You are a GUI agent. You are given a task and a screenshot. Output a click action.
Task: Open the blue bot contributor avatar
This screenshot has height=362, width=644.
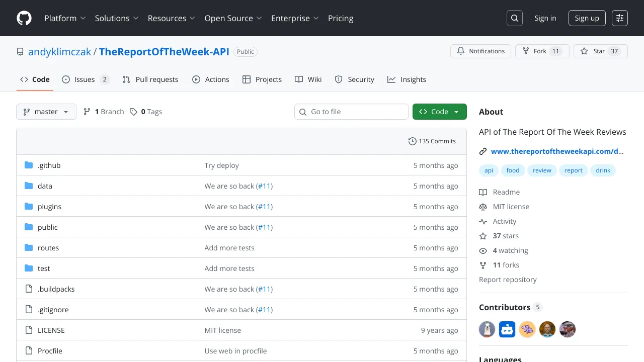click(x=507, y=329)
